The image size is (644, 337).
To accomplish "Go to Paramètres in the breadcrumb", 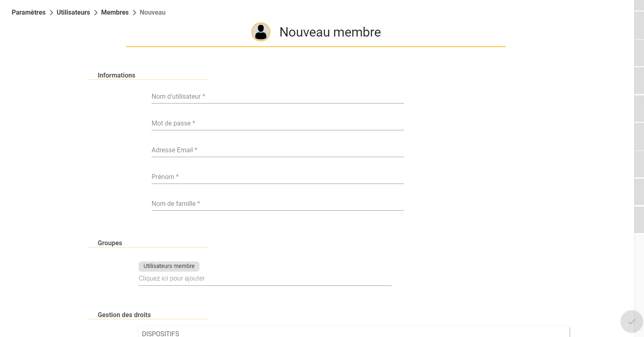I will (28, 13).
